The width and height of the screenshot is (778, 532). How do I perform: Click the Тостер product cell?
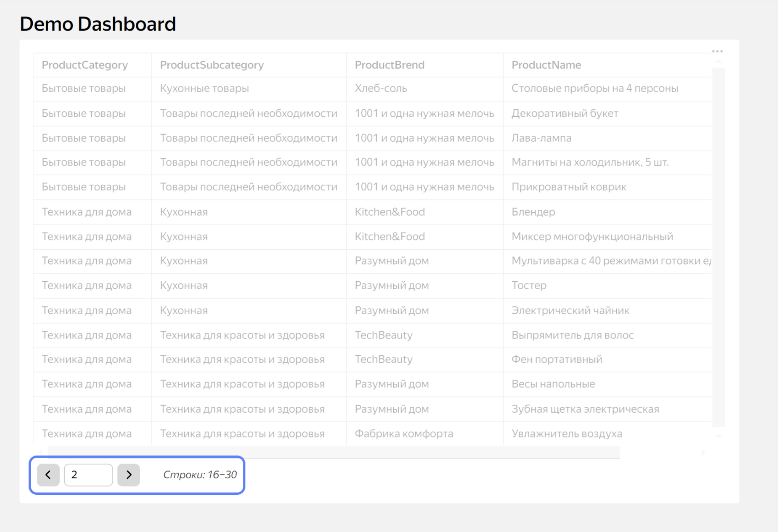(x=529, y=286)
